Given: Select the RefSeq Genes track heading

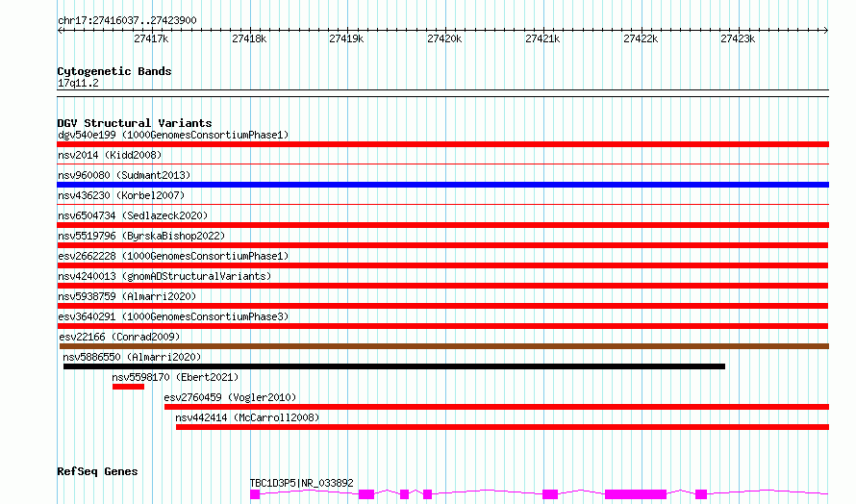Looking at the screenshot, I should (97, 471).
